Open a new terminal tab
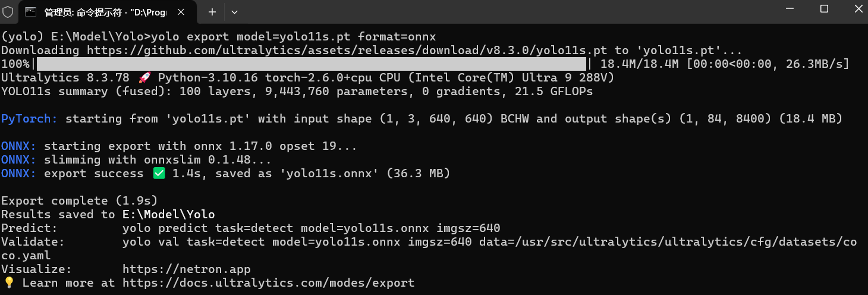The height and width of the screenshot is (295, 868). tap(212, 11)
